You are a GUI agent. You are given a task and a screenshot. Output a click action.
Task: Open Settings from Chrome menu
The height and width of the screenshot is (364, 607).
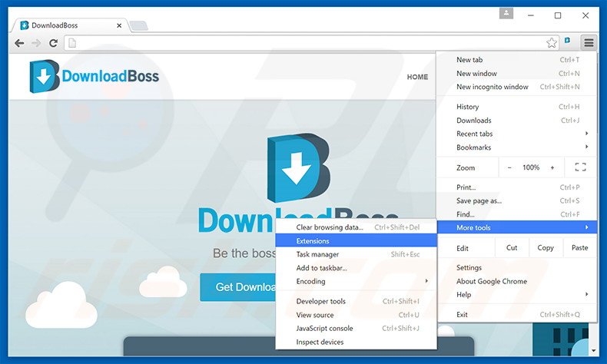coord(517,268)
